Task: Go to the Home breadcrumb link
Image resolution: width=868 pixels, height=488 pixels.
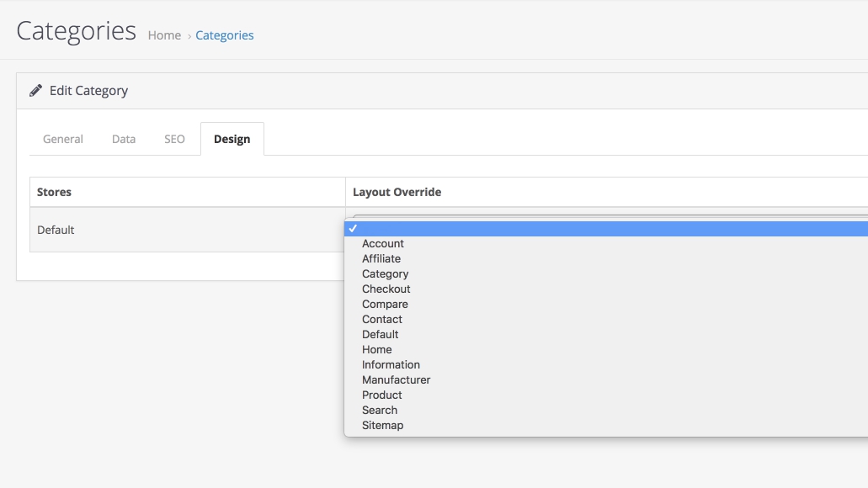Action: (x=164, y=35)
